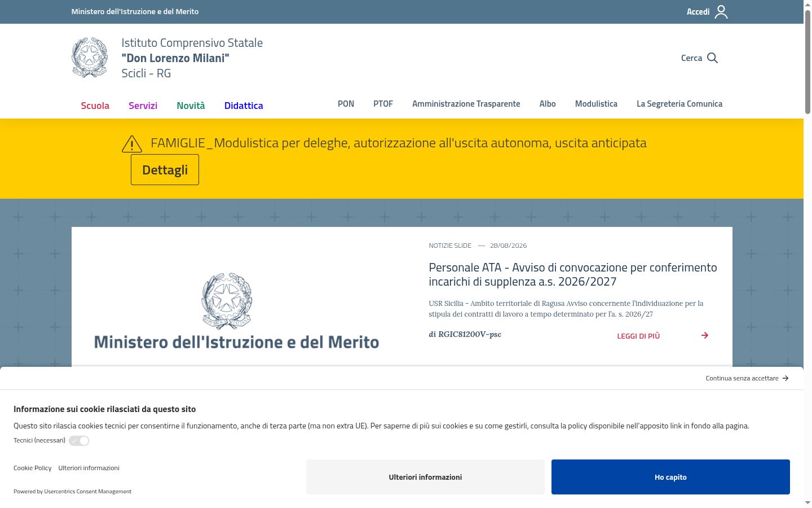812x508 pixels.
Task: Click the warning triangle icon in yellow banner
Action: (x=132, y=144)
